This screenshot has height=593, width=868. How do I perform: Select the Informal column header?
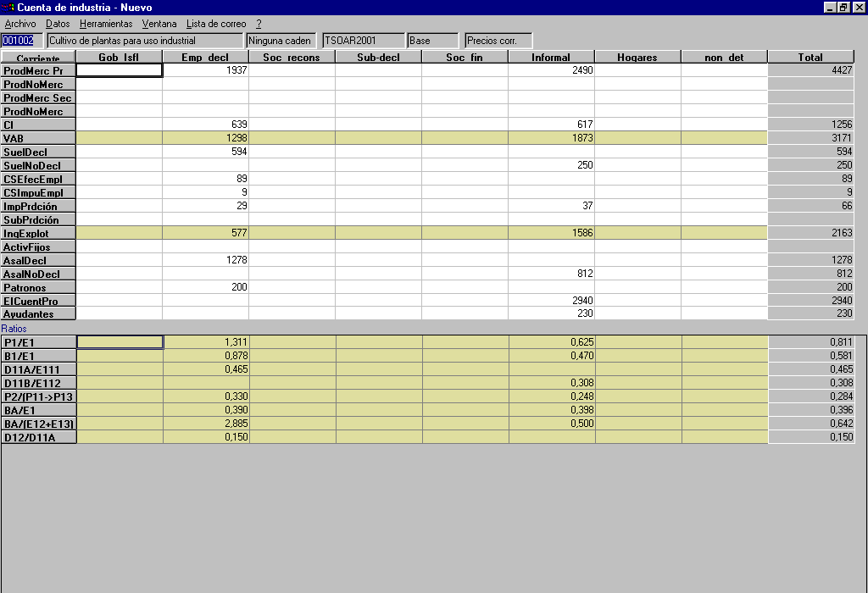click(x=551, y=58)
